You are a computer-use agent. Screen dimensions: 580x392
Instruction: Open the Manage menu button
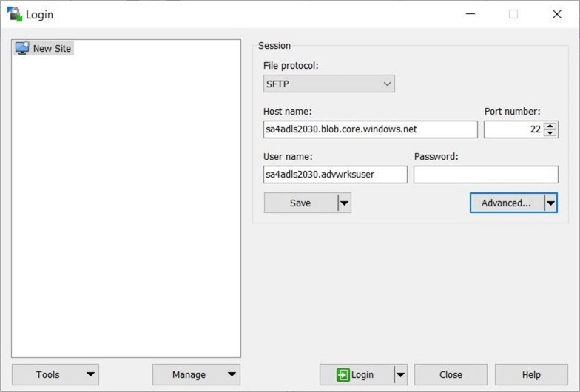click(196, 374)
